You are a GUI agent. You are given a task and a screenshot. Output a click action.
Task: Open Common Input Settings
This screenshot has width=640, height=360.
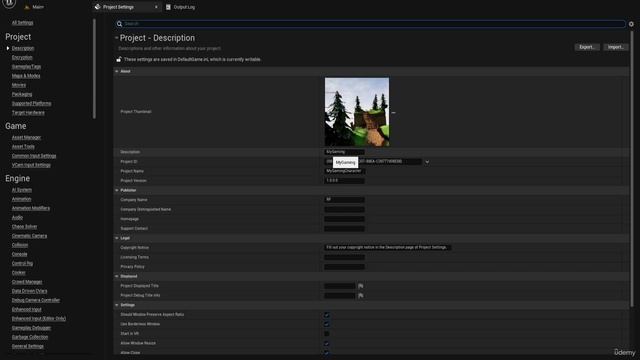[x=34, y=156]
